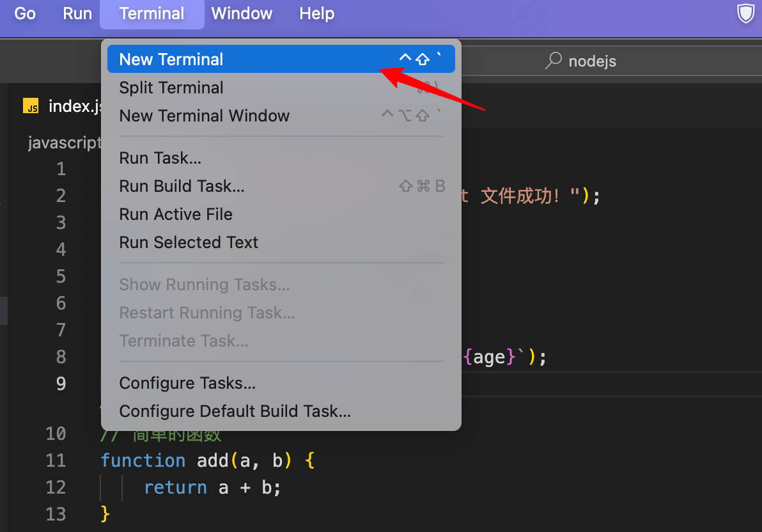762x532 pixels.
Task: Select New Terminal from the menu
Action: pos(170,59)
